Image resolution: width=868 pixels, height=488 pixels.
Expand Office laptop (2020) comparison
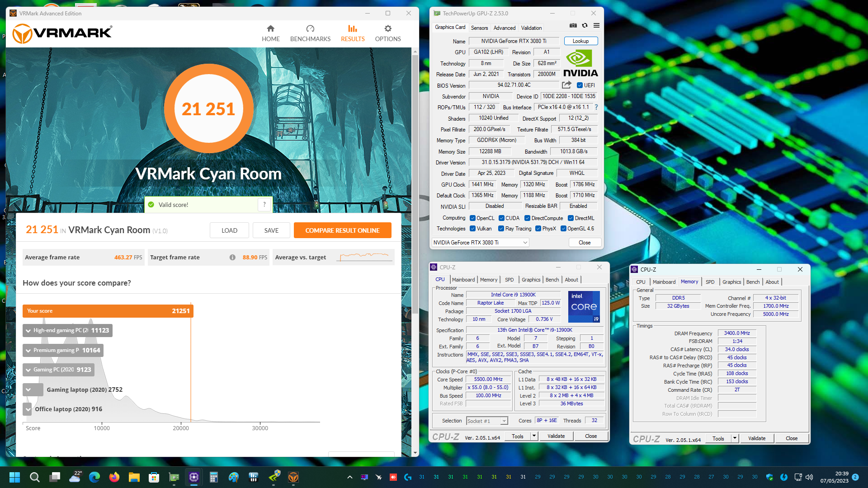(x=28, y=409)
